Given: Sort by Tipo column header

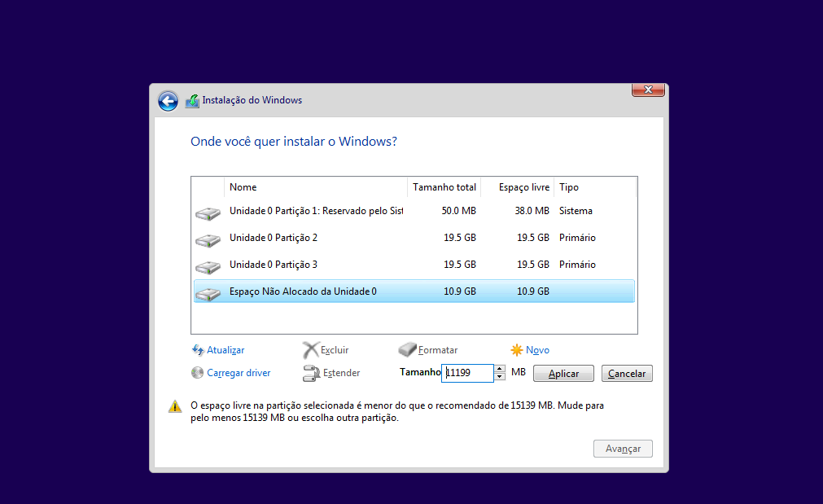Looking at the screenshot, I should coord(595,187).
